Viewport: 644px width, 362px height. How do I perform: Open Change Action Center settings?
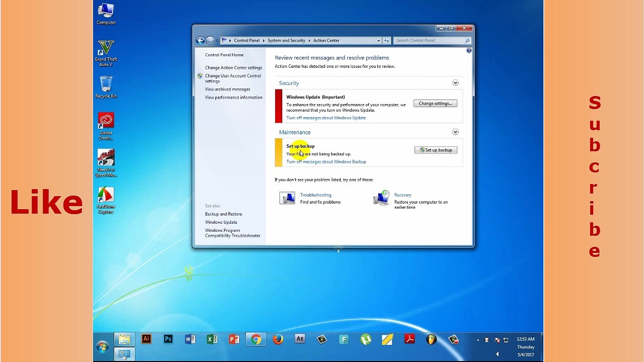tap(233, 68)
